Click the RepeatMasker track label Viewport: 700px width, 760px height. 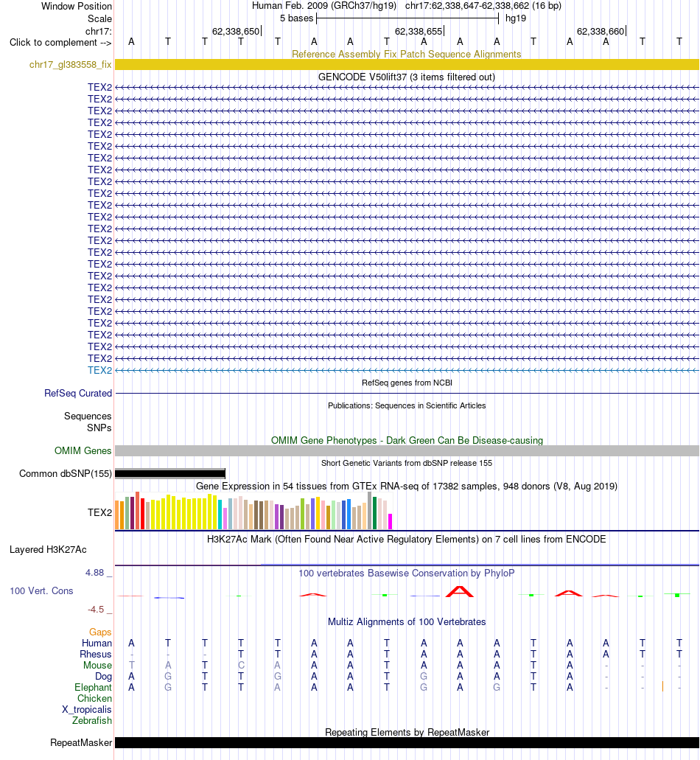tap(81, 742)
